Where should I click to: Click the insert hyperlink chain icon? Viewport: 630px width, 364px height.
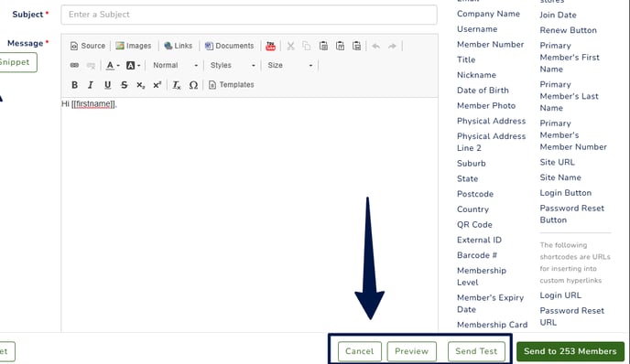coord(74,65)
